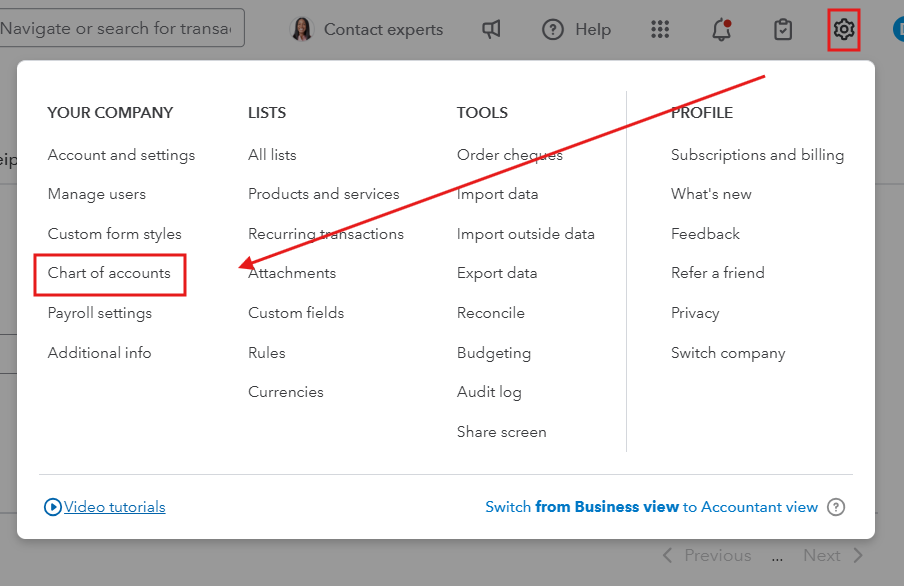Click the notifications bell icon

721,30
